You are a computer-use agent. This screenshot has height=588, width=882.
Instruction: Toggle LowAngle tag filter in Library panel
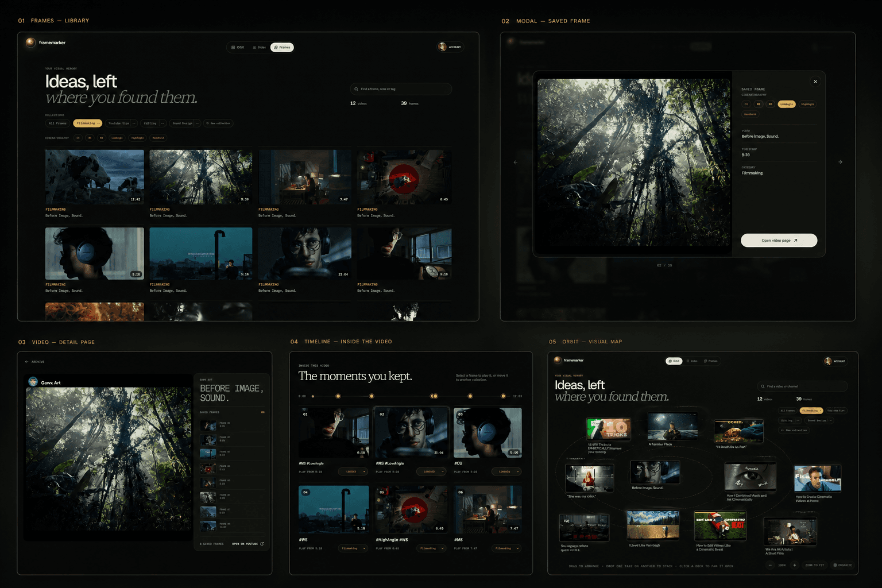pyautogui.click(x=117, y=138)
